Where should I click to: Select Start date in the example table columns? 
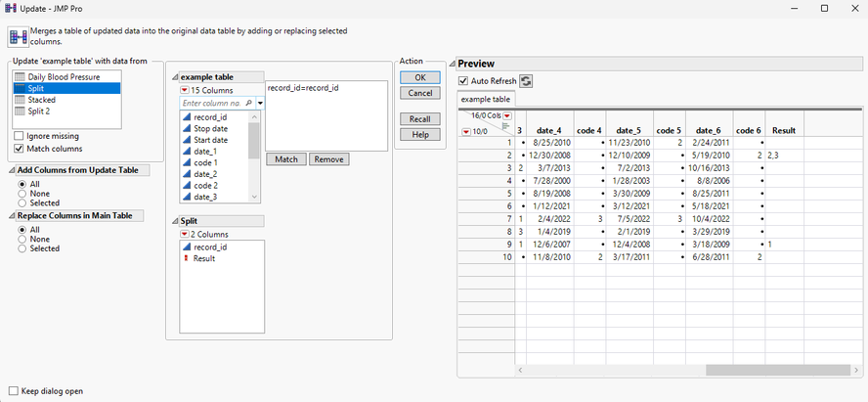click(x=210, y=140)
